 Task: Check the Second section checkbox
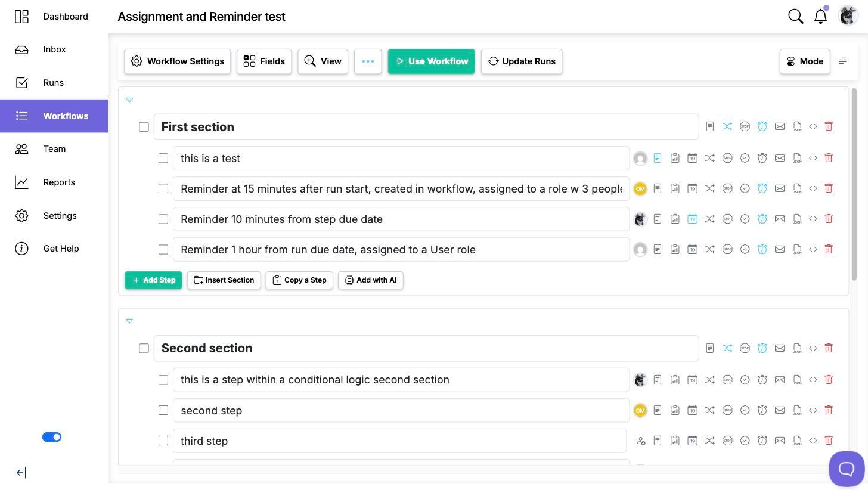point(144,348)
